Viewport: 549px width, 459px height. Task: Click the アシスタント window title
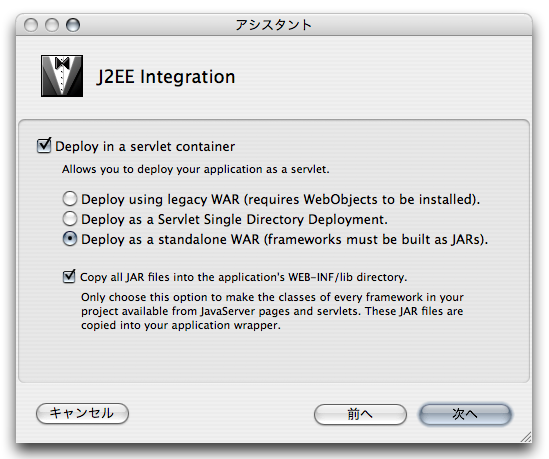click(273, 25)
